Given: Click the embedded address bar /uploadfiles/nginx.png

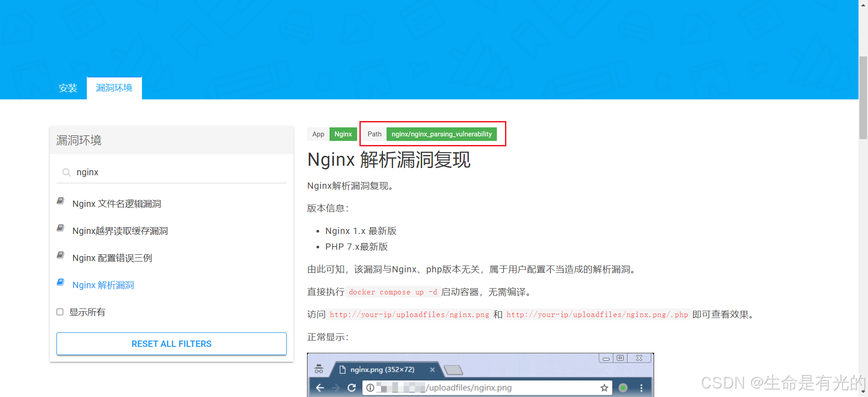Looking at the screenshot, I should tap(487, 388).
